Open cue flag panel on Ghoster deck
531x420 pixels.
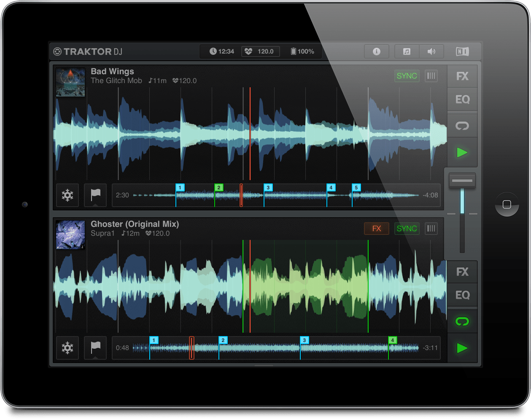coord(95,348)
